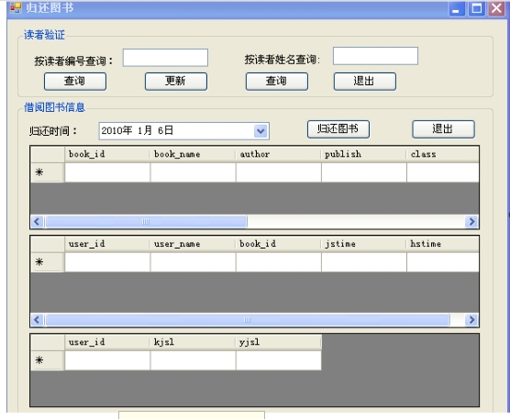Screen dimensions: 510x420
Task: Click 查询 button under reader ID query
Action: coord(75,82)
